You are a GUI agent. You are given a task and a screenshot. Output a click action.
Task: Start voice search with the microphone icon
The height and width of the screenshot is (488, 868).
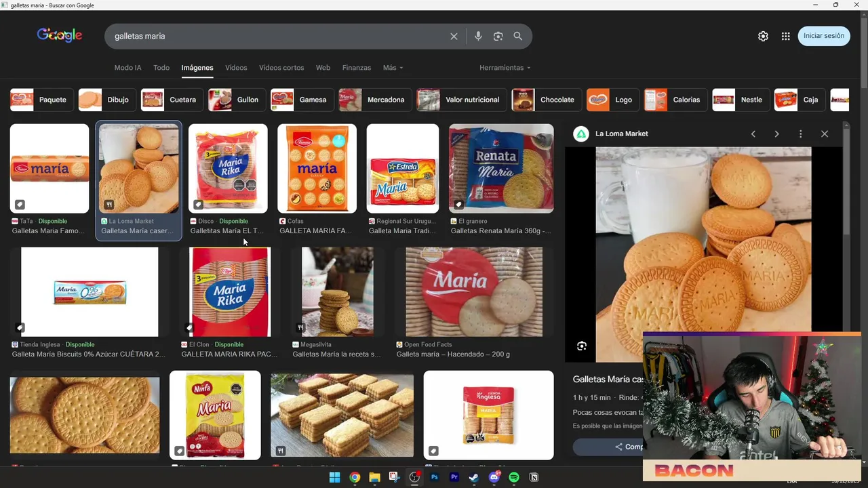click(x=478, y=37)
